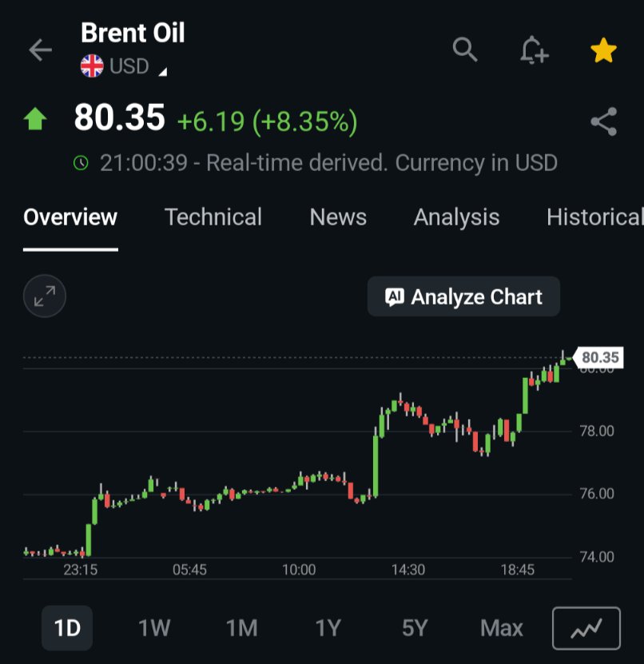
Task: Toggle the yellow favorite star
Action: point(603,50)
